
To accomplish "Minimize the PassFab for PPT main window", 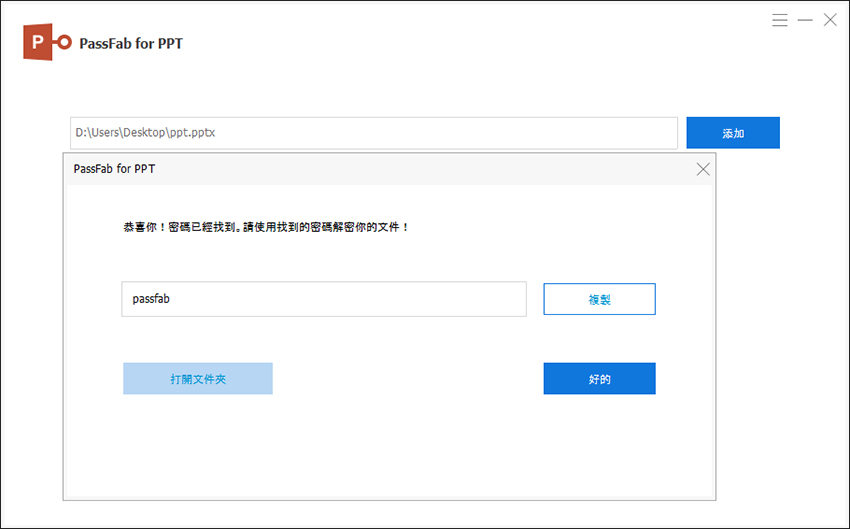I will point(805,21).
